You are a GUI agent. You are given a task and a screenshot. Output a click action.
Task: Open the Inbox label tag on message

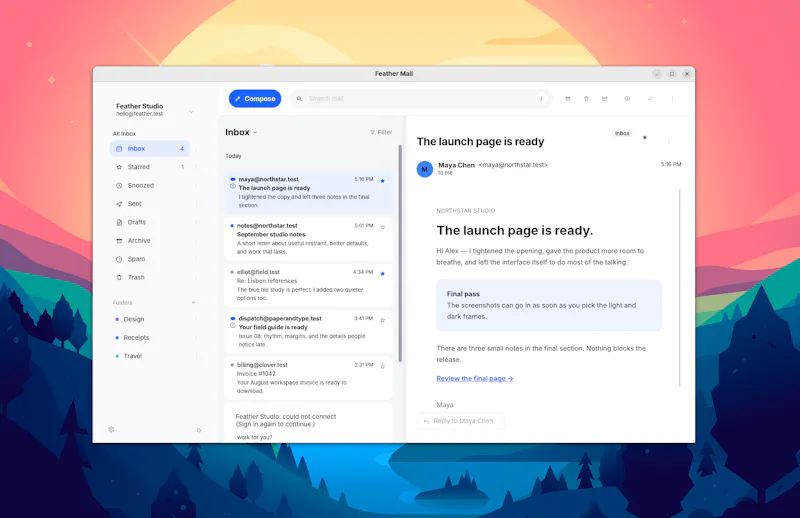coord(622,133)
